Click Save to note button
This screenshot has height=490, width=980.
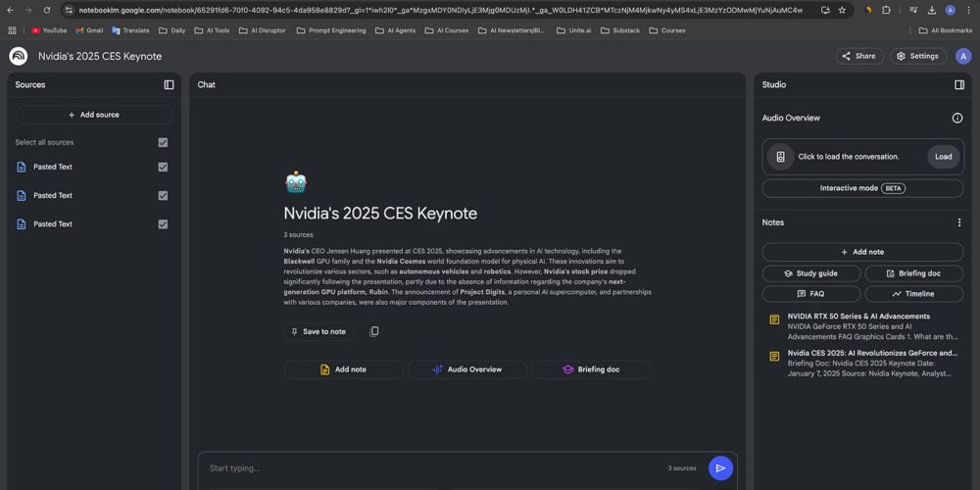pyautogui.click(x=318, y=332)
